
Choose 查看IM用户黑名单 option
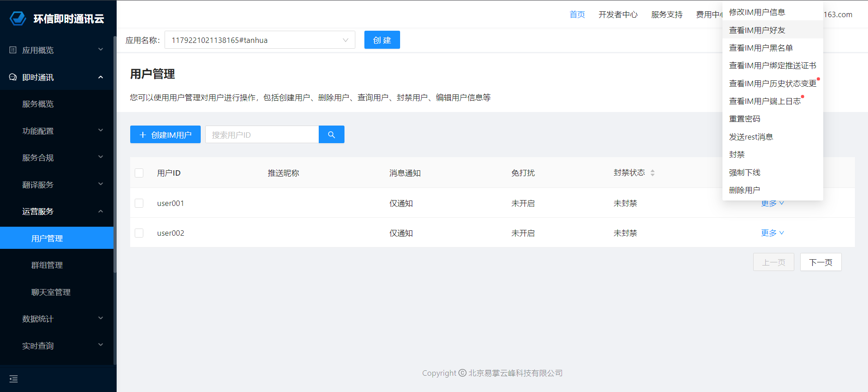(x=773, y=48)
